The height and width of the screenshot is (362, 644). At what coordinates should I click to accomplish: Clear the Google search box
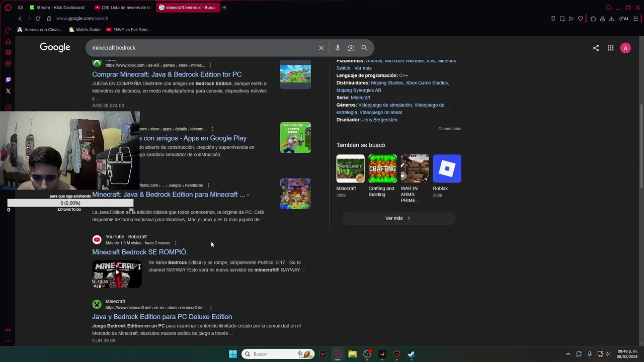(x=321, y=48)
